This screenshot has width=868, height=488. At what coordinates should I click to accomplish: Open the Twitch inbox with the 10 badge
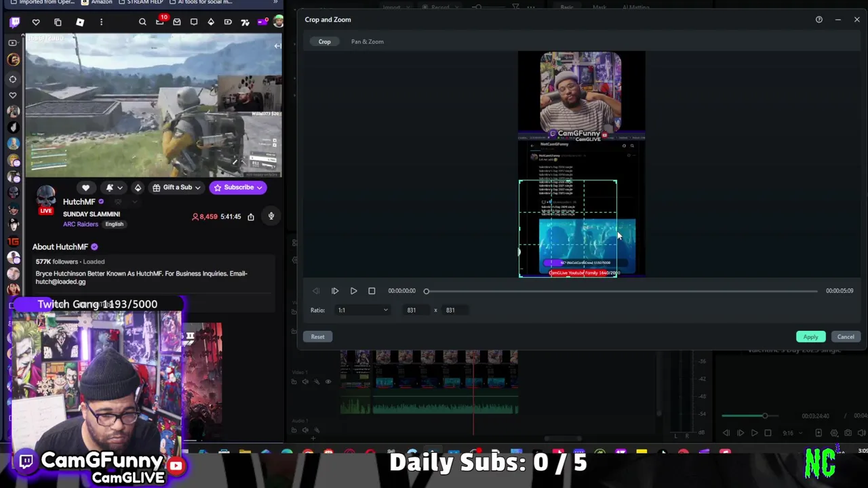click(160, 22)
